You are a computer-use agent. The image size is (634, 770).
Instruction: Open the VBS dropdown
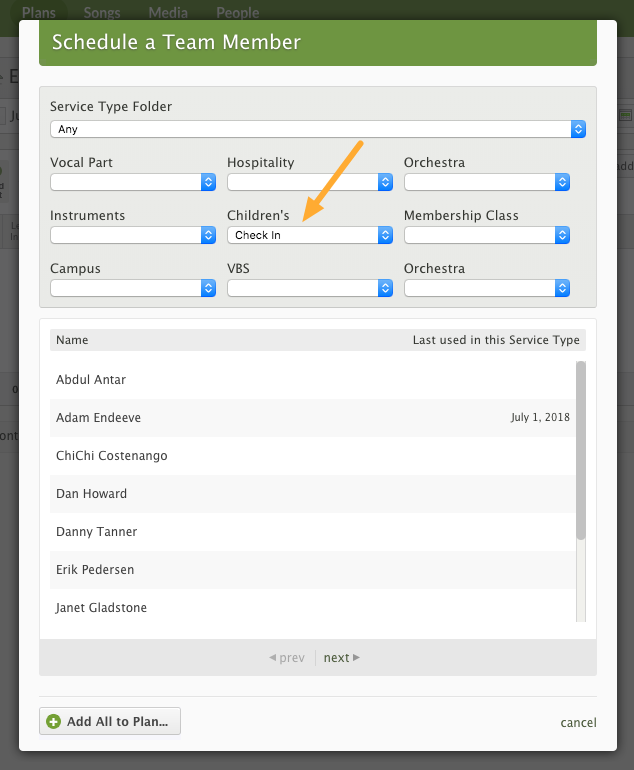[x=310, y=288]
